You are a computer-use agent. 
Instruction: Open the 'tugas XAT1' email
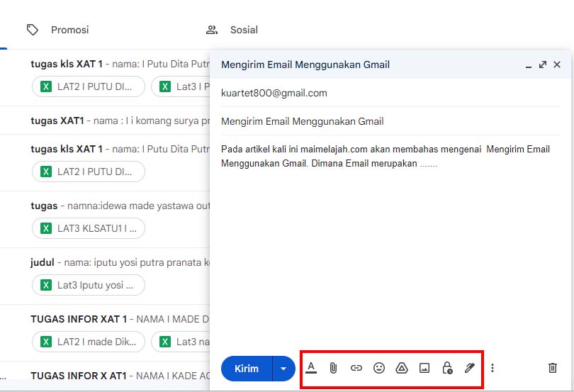click(x=105, y=121)
